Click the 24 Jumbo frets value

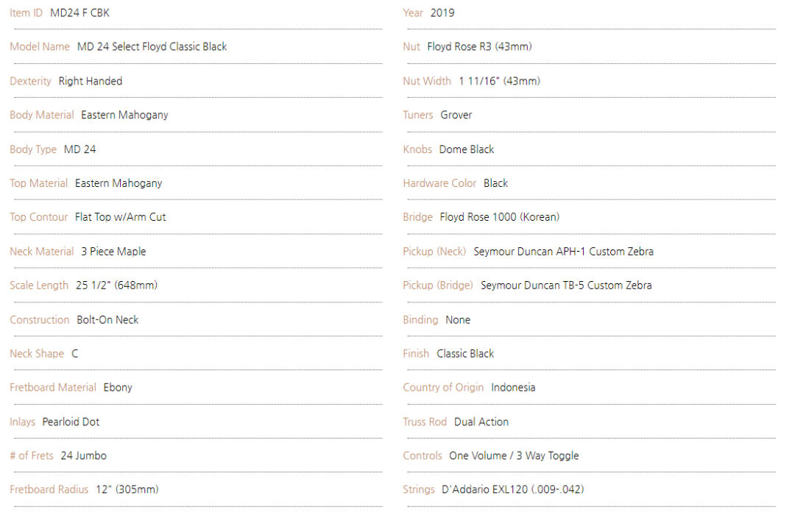coord(84,455)
